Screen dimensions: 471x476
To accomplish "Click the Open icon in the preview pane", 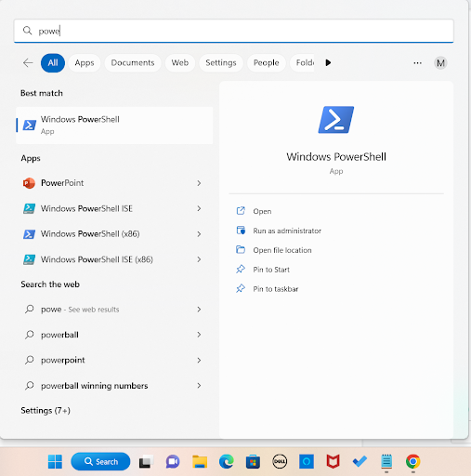I will pos(241,211).
